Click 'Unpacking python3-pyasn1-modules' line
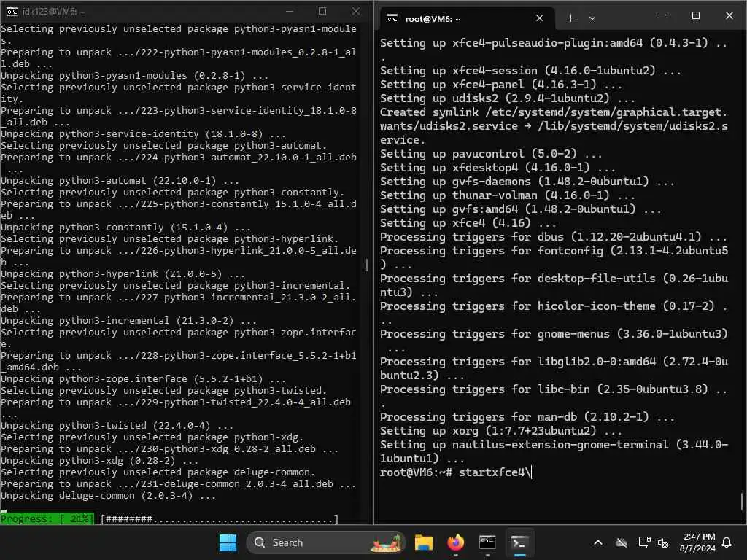Screen dimensions: 747x560 point(134,75)
